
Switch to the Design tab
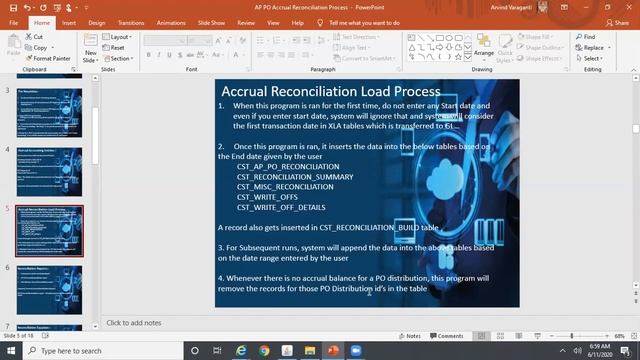[x=97, y=23]
